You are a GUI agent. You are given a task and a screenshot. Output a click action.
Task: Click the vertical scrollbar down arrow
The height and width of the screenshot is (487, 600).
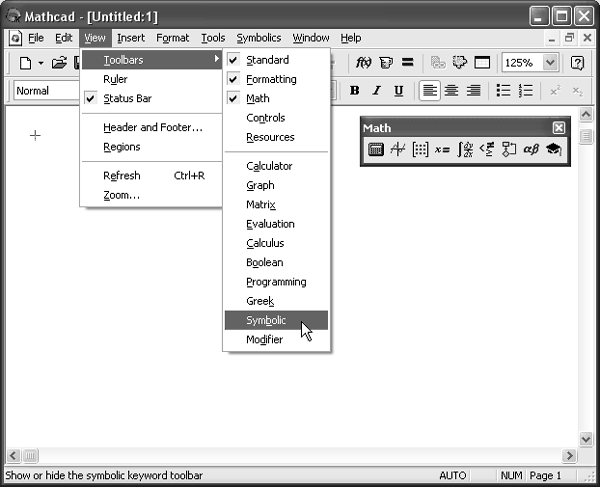[x=586, y=439]
